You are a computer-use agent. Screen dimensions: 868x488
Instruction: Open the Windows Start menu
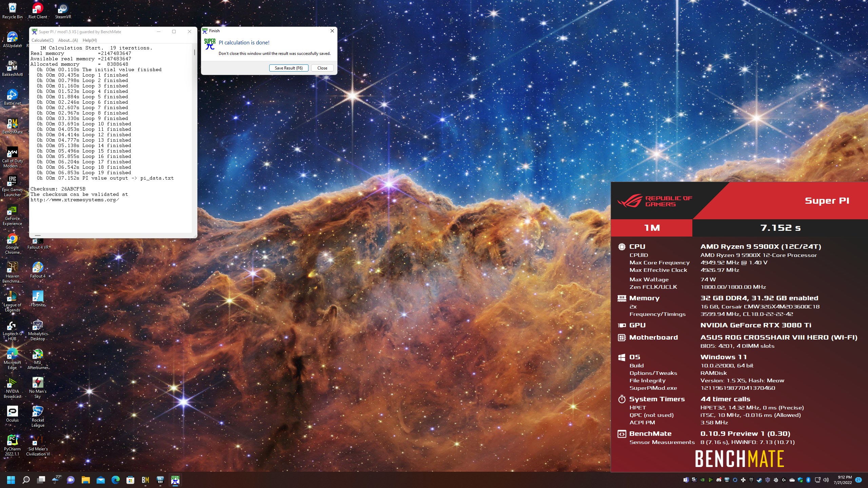pyautogui.click(x=11, y=480)
